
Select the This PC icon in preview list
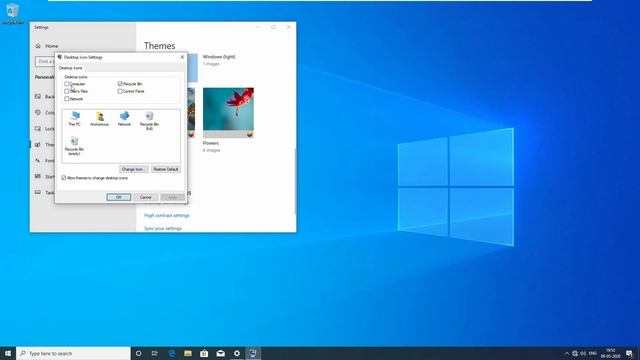coord(75,118)
